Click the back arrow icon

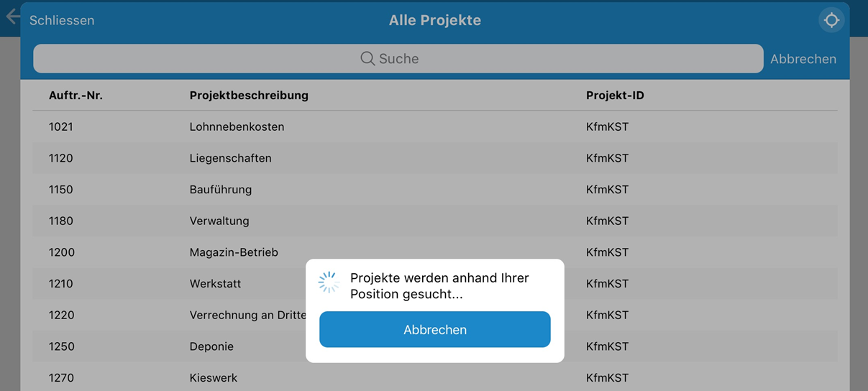tap(12, 17)
